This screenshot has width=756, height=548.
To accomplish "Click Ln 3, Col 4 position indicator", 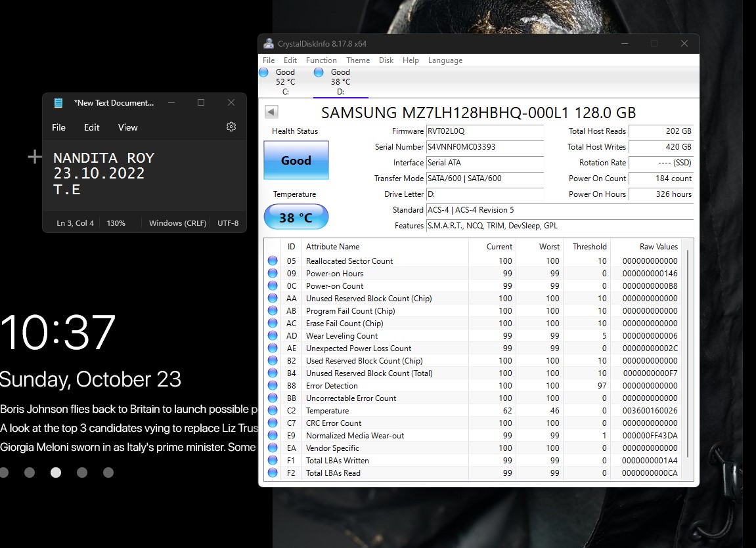I will point(76,223).
